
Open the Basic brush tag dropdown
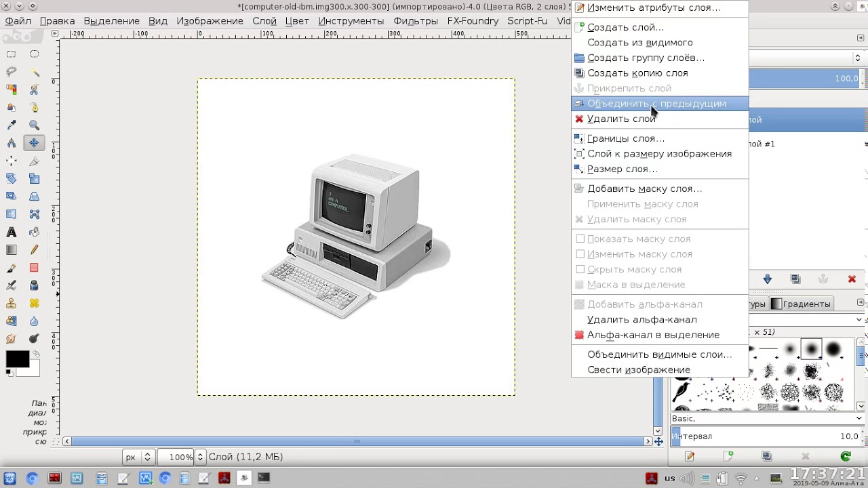(767, 418)
